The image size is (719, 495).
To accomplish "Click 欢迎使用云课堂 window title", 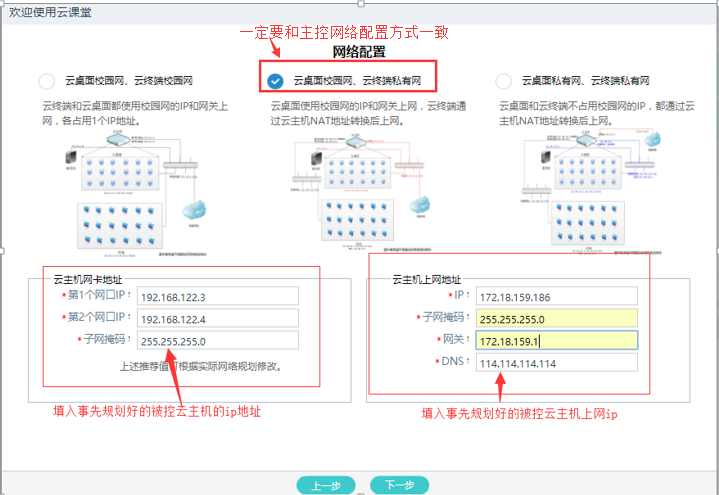I will (x=50, y=12).
